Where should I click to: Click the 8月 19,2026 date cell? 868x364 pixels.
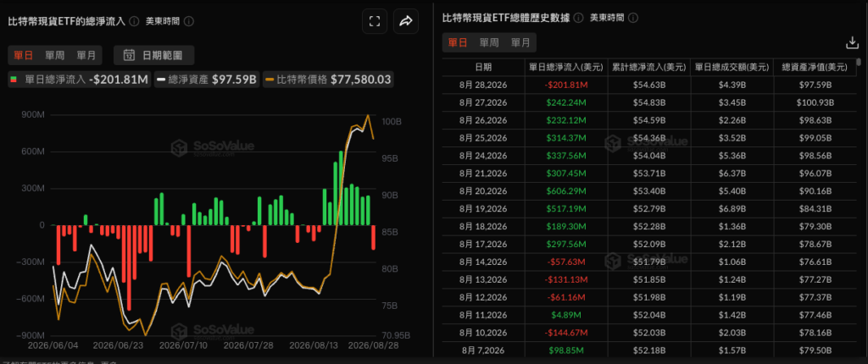[x=482, y=208]
